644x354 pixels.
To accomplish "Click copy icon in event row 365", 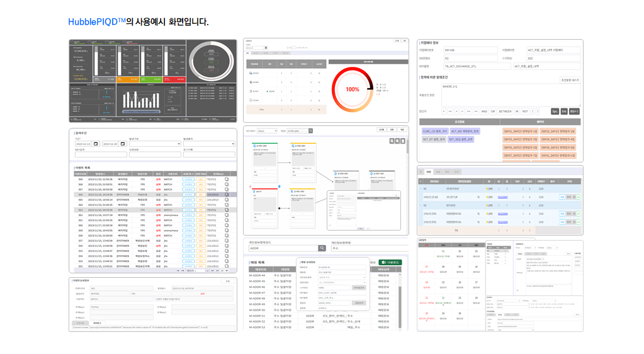I will pos(227,200).
